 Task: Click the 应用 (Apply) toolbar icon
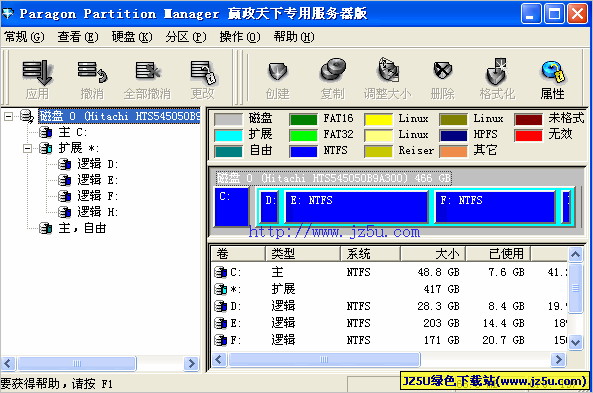37,72
